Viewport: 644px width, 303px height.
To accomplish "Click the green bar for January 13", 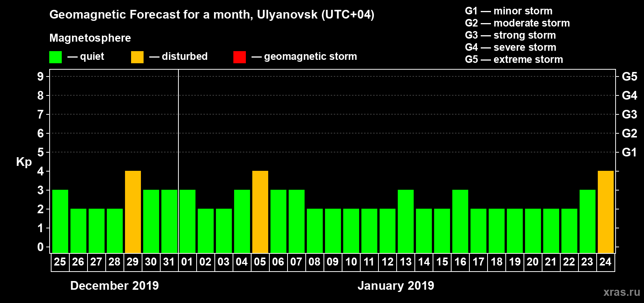I will coord(406,221).
